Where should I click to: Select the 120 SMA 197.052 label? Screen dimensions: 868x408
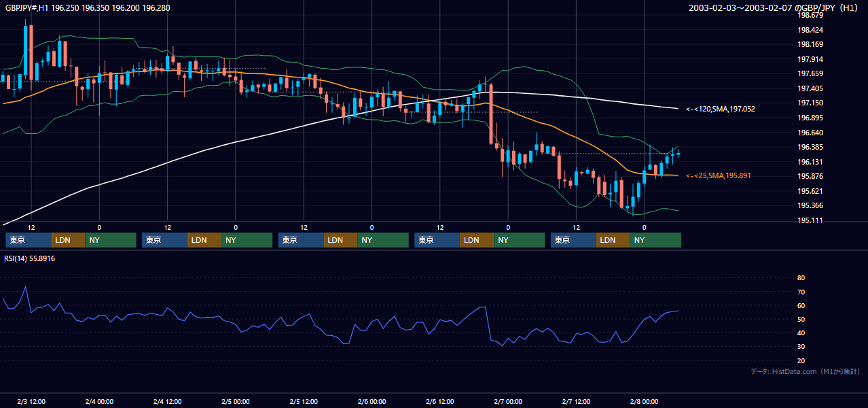[x=721, y=109]
